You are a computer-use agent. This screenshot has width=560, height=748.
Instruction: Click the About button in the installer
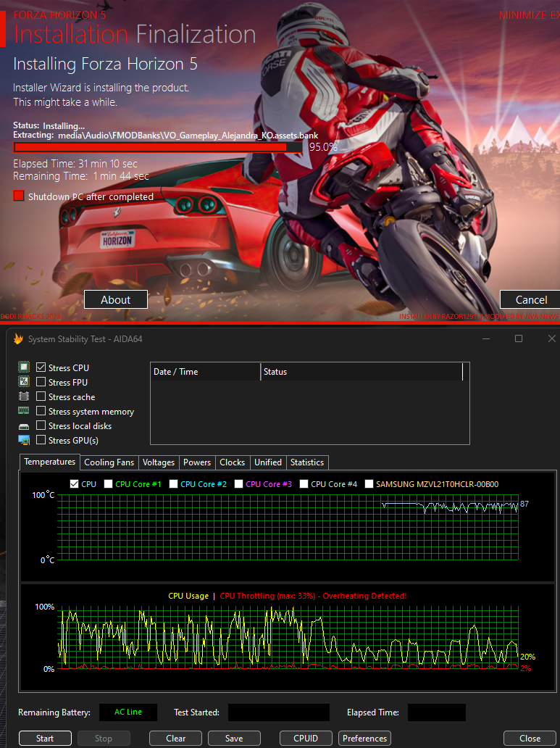point(116,299)
